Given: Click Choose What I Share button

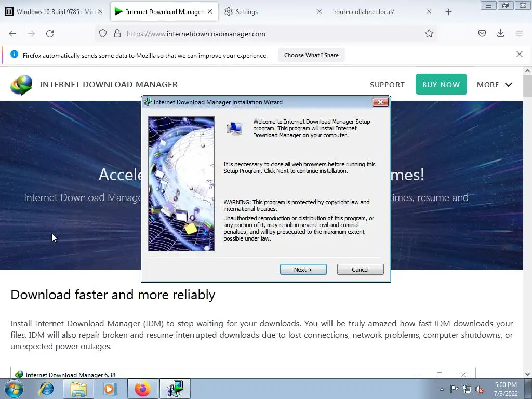Looking at the screenshot, I should pyautogui.click(x=311, y=55).
